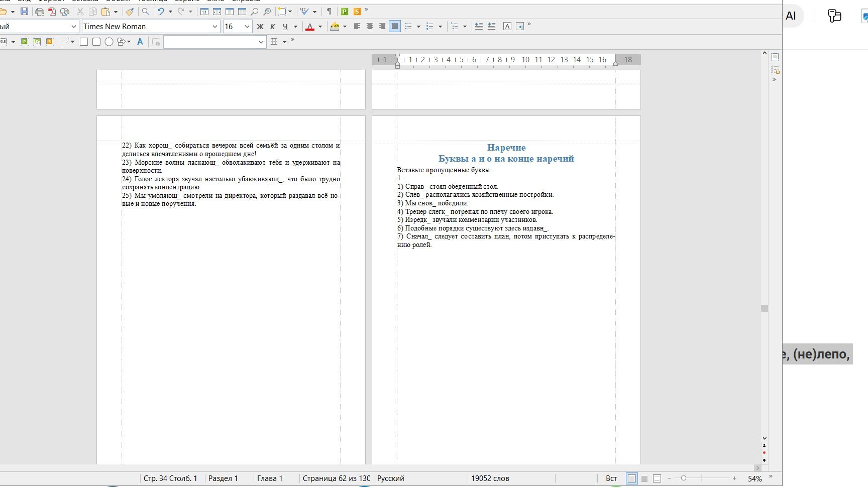Click the zoom out minus button

click(x=669, y=478)
